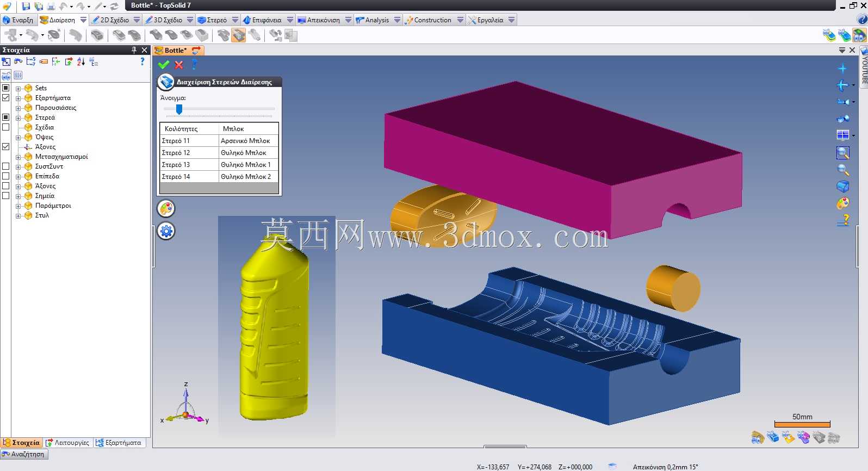Open the dropdown arrow next to Στερεό tab
This screenshot has width=868, height=471.
pyautogui.click(x=235, y=20)
